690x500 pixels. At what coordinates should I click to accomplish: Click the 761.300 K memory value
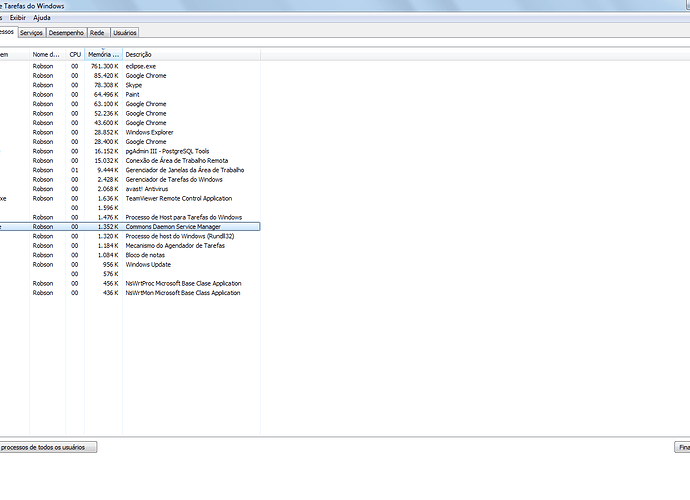click(x=105, y=66)
